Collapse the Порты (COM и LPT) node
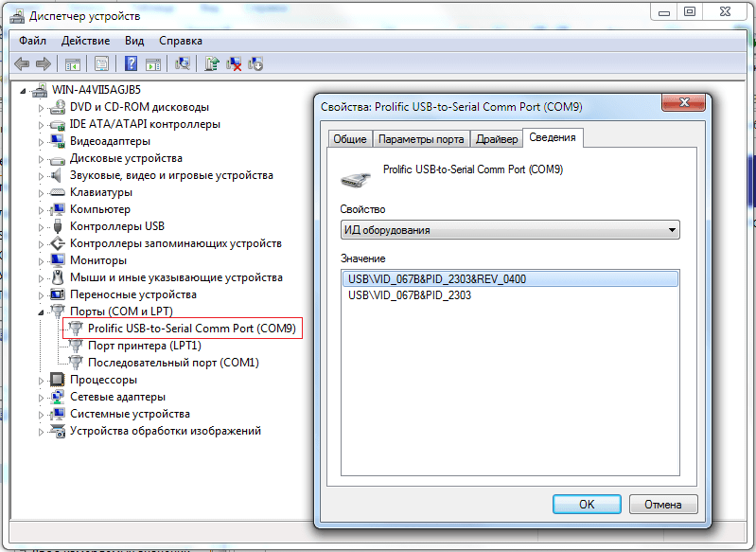Viewport: 756px width, 552px height. click(x=41, y=312)
